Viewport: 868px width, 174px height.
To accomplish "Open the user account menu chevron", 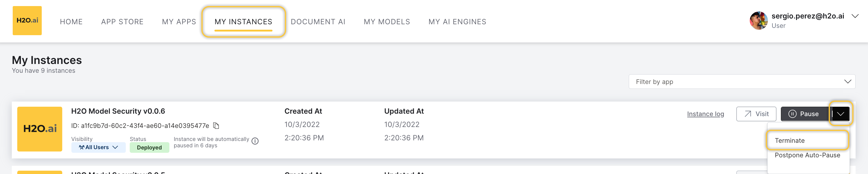I will point(855,16).
